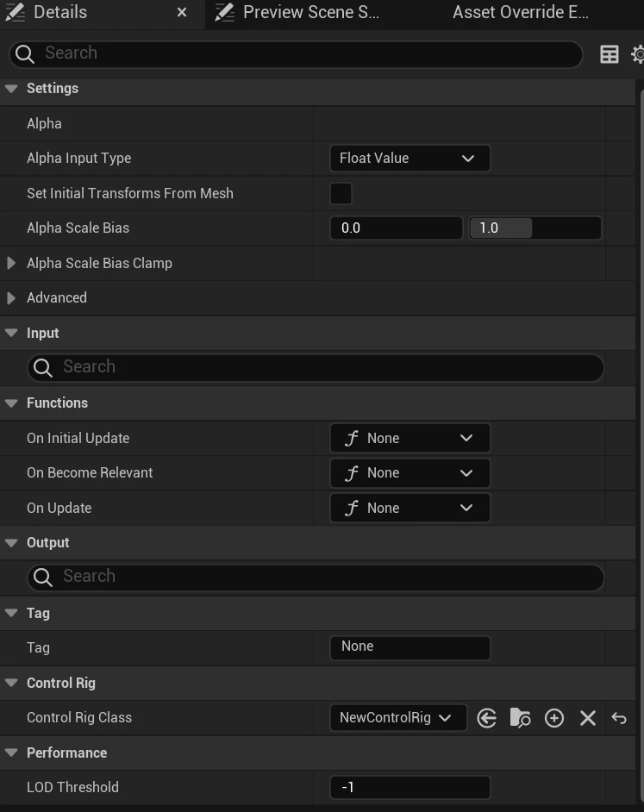Click the top Details search field
Screen dimensions: 644x812
[296, 53]
